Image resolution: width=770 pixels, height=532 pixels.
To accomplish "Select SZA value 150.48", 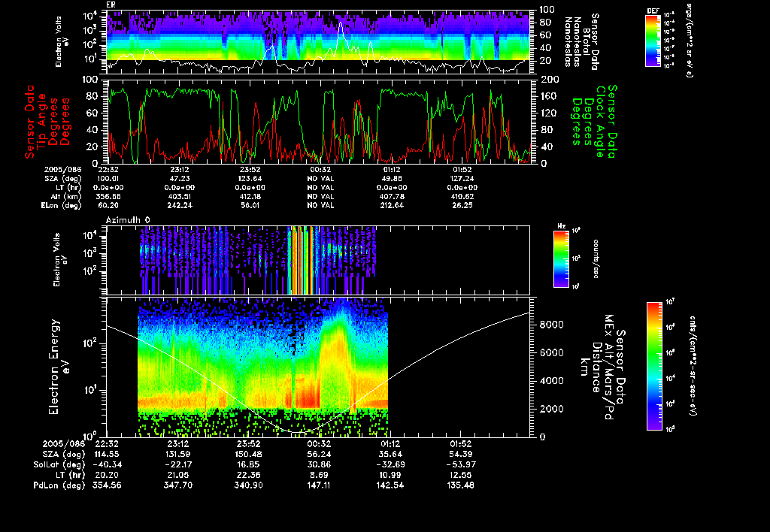I will click(248, 454).
